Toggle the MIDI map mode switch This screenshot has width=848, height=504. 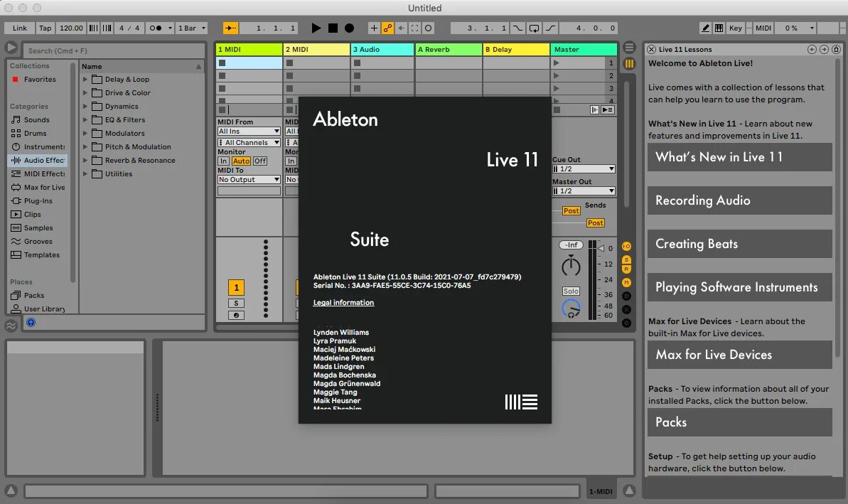[763, 28]
